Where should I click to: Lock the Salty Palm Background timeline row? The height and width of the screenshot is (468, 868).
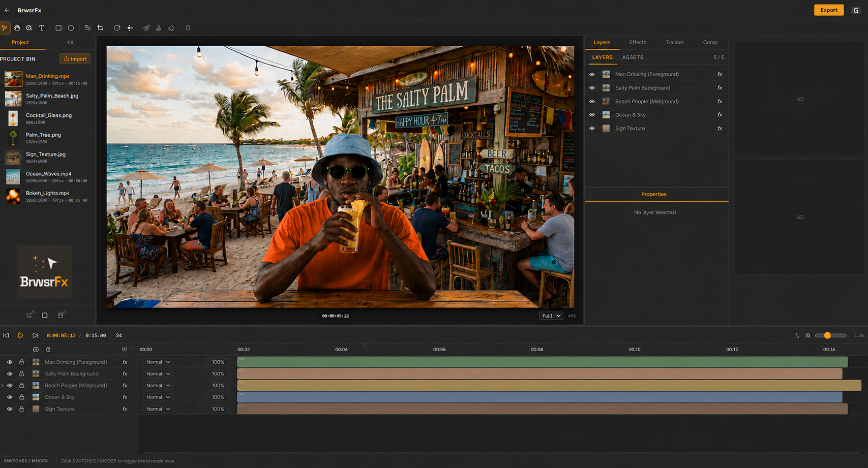tap(21, 374)
